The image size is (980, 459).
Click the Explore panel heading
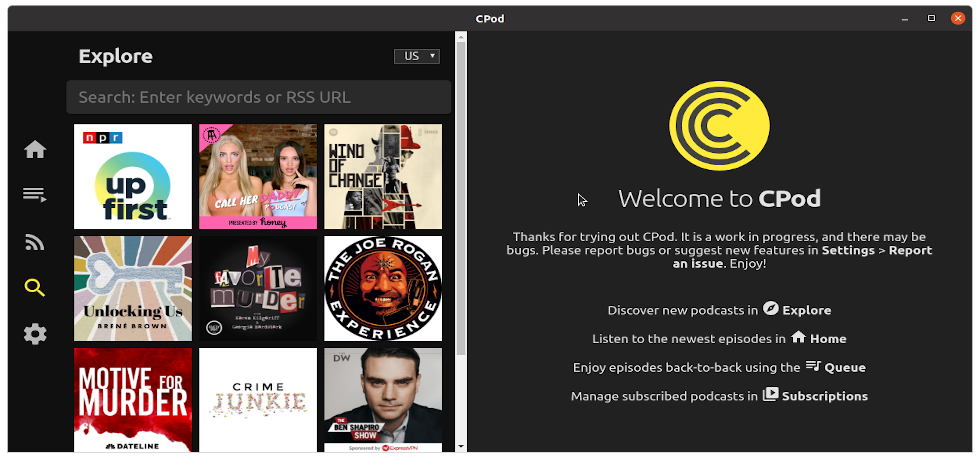(x=116, y=56)
